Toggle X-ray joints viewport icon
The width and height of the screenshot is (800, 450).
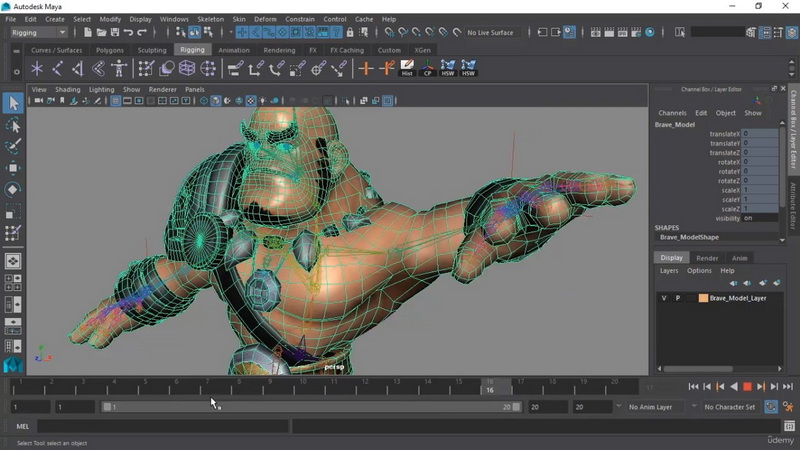coord(387,101)
